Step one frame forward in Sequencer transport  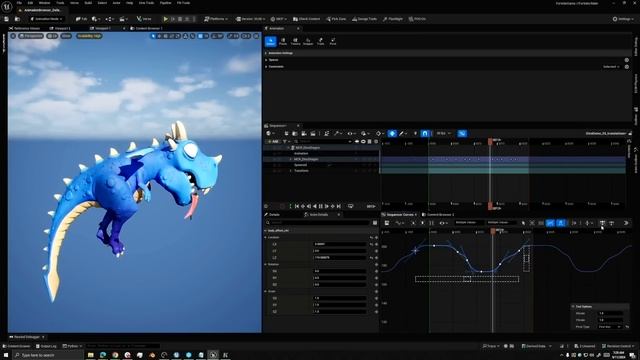327,207
